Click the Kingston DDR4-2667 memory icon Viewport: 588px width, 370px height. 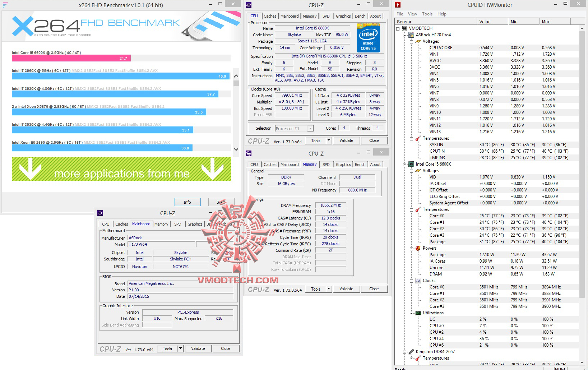(411, 352)
